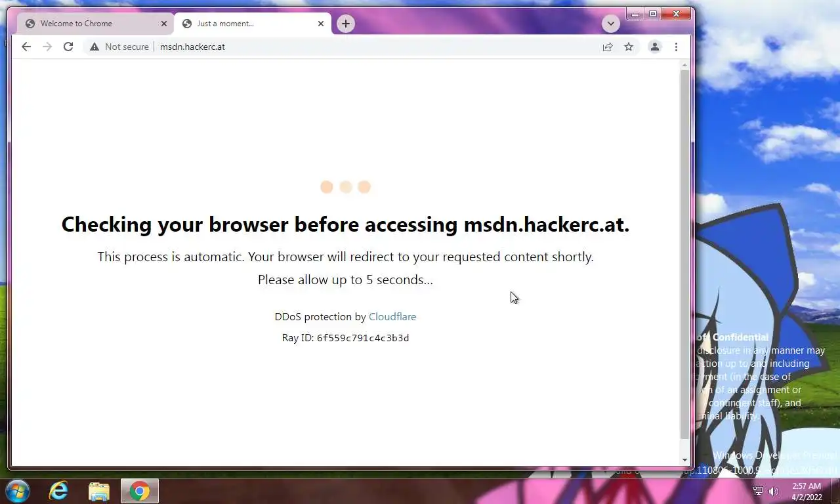Share this page via the share icon

point(608,47)
